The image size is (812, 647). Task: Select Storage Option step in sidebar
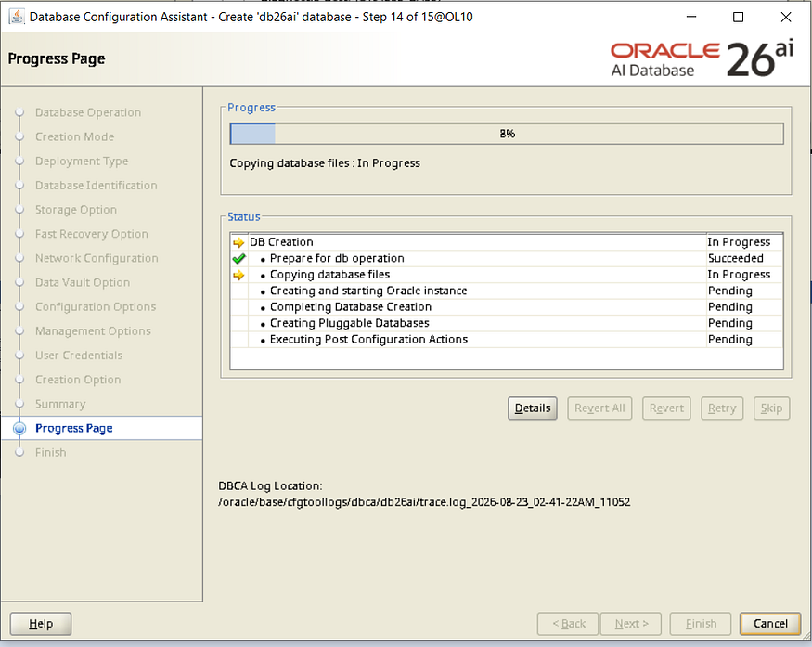click(x=75, y=210)
